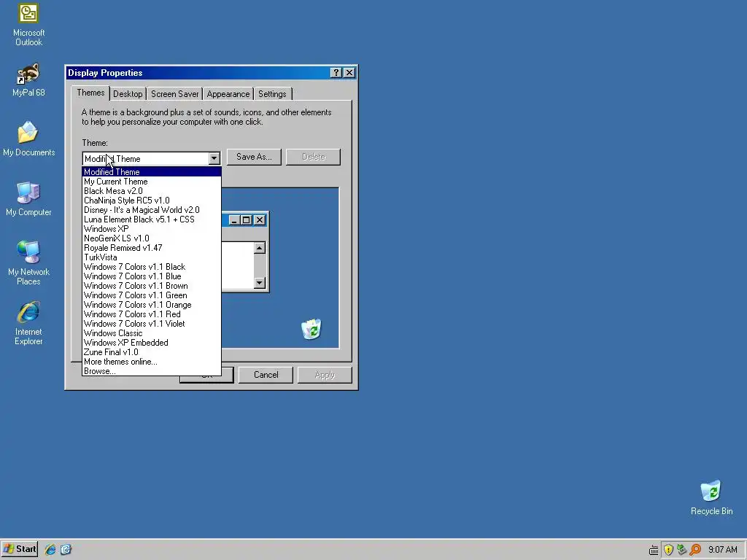Click the Recycle Bin in the theme preview
747x560 pixels.
[x=311, y=329]
